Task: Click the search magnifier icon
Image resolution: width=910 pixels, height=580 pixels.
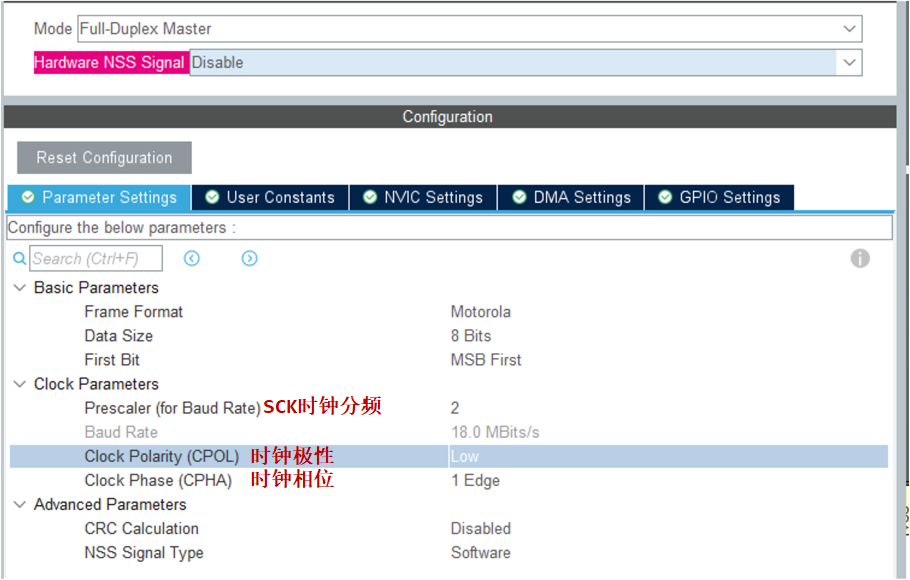Action: pos(19,259)
